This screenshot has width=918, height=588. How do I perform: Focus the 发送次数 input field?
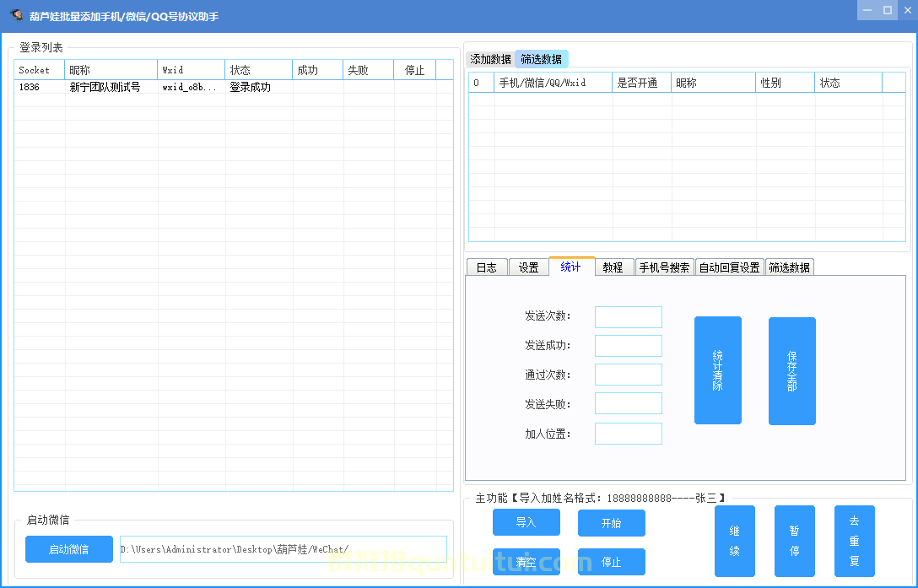(629, 317)
